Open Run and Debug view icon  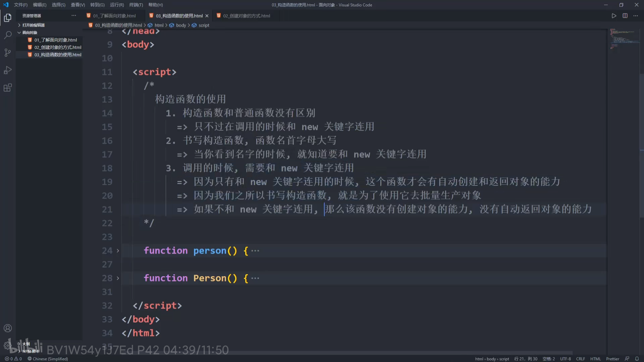7,70
